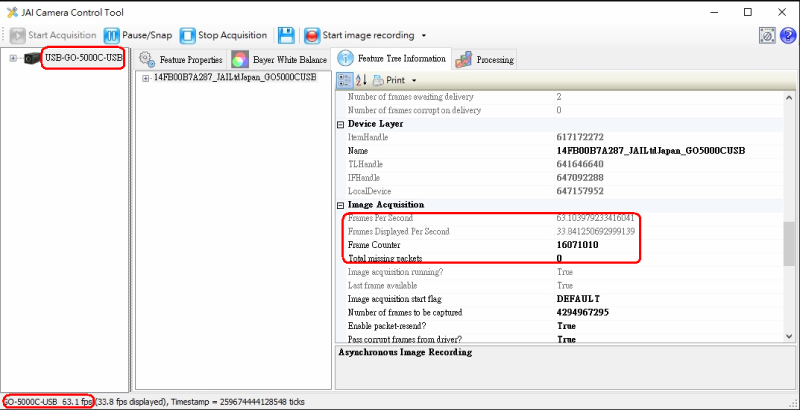Open the Print dropdown arrow
800x410 pixels.
414,80
